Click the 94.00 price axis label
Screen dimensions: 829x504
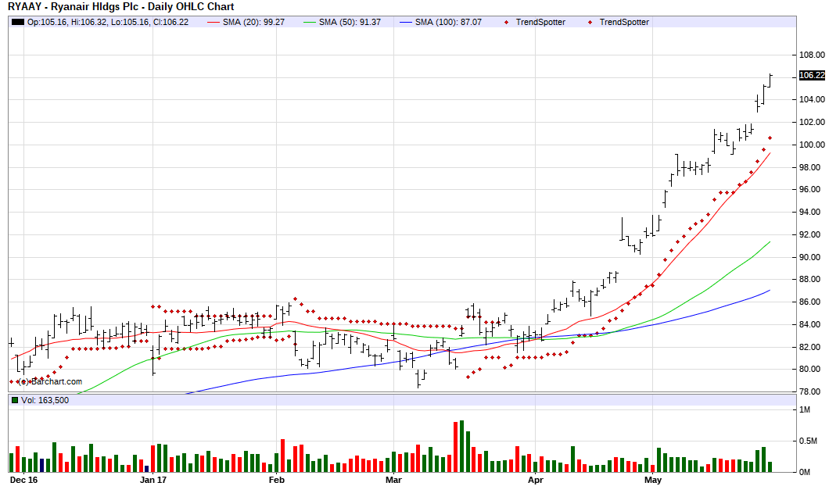812,212
